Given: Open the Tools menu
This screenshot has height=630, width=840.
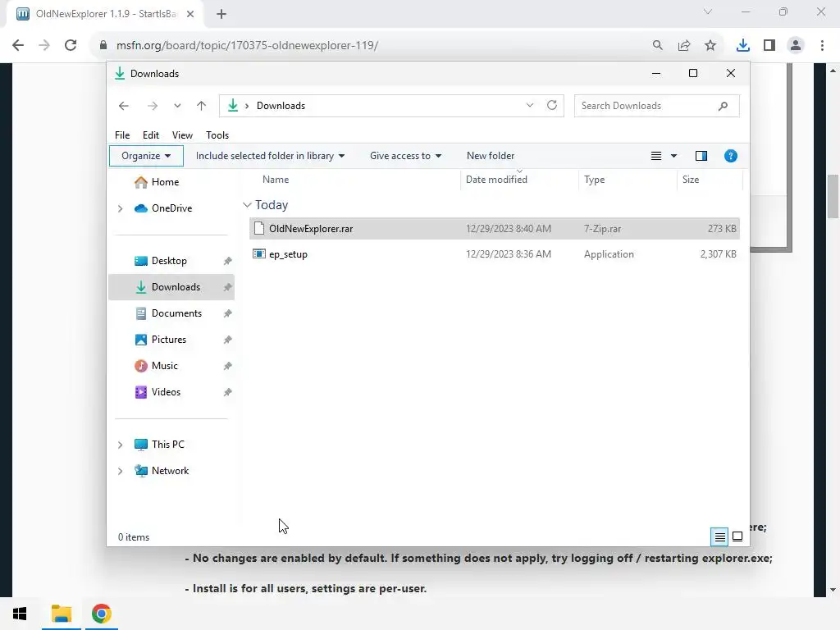Looking at the screenshot, I should tap(217, 135).
